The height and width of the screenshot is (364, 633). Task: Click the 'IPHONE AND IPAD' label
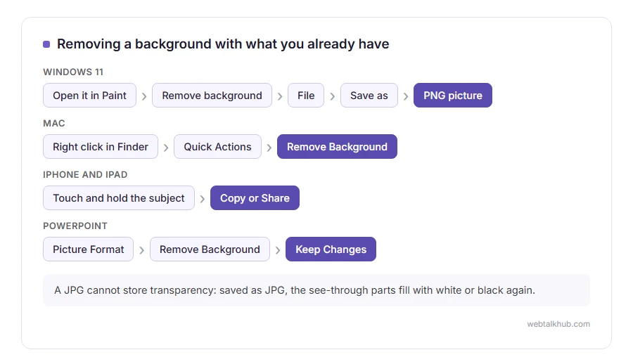click(85, 174)
